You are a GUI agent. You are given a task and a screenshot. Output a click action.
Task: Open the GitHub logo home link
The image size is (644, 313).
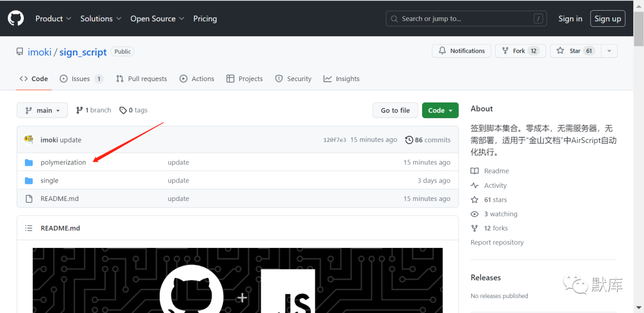click(16, 18)
